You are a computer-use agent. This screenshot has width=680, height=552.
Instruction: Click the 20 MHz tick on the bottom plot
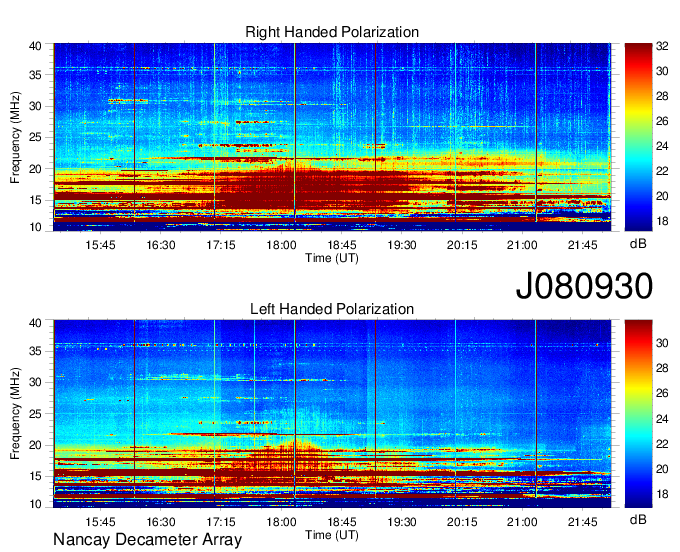point(35,445)
